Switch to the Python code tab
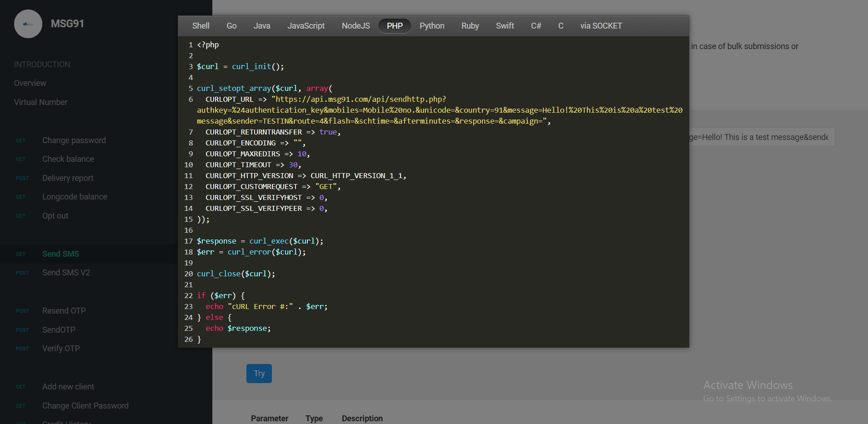This screenshot has width=868, height=424. 432,26
